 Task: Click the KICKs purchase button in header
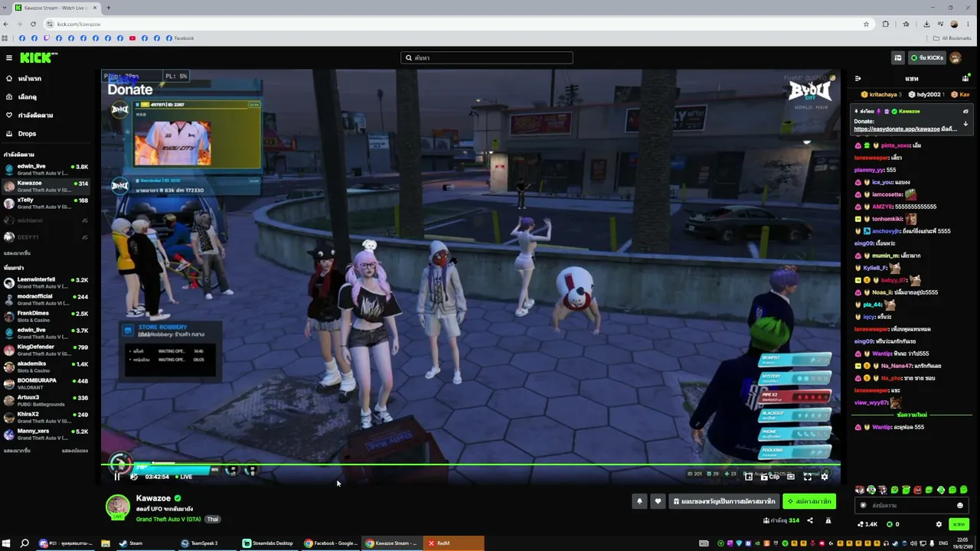pos(926,57)
